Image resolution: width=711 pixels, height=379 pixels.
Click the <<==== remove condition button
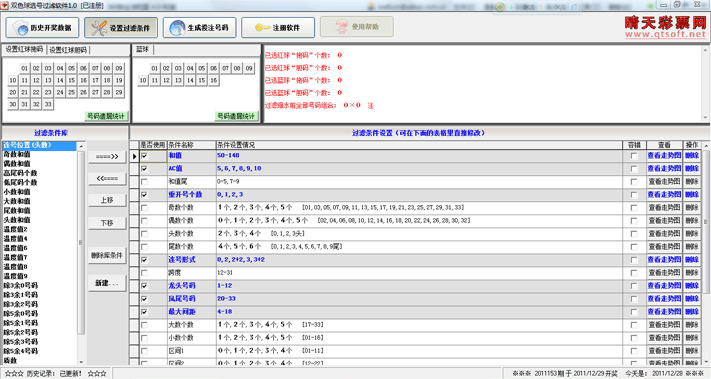tap(107, 179)
